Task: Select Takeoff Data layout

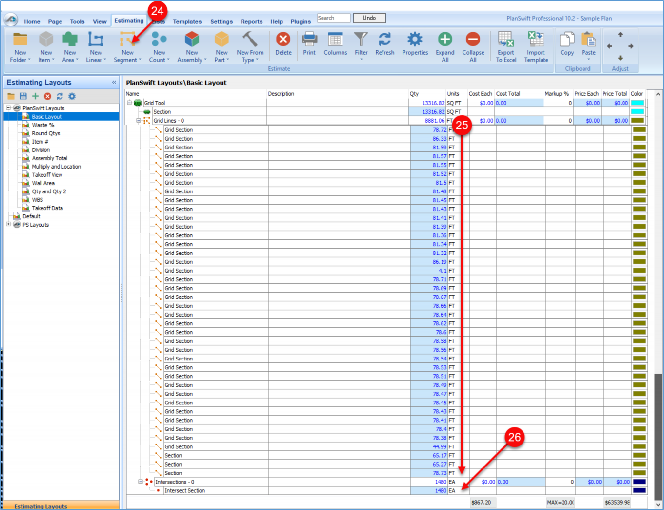Action: [47, 208]
